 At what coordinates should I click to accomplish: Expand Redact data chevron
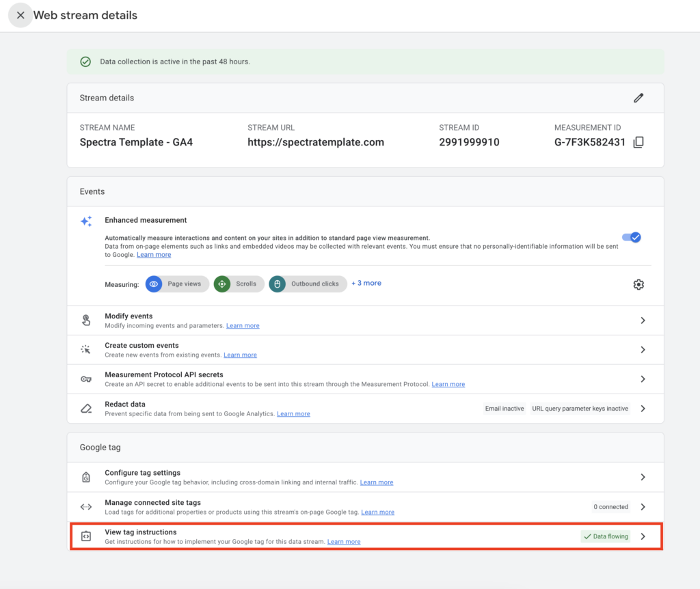643,409
